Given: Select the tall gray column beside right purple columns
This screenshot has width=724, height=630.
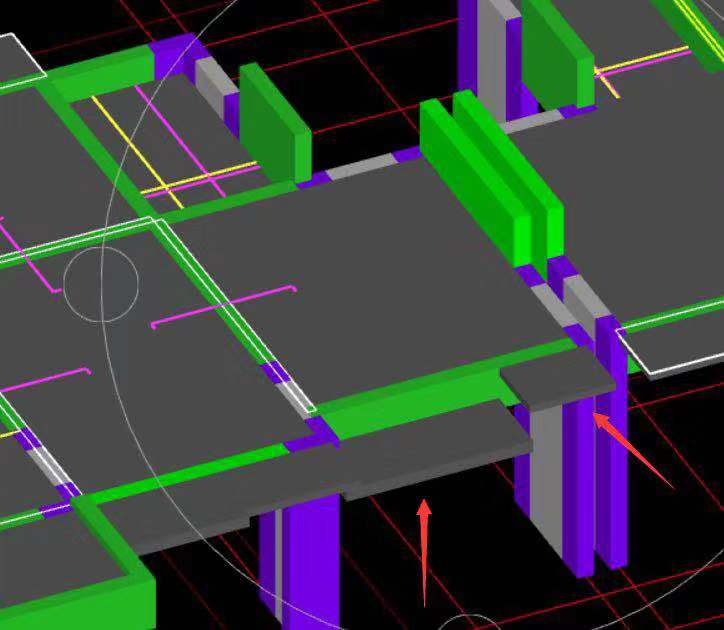Looking at the screenshot, I should 546,480.
